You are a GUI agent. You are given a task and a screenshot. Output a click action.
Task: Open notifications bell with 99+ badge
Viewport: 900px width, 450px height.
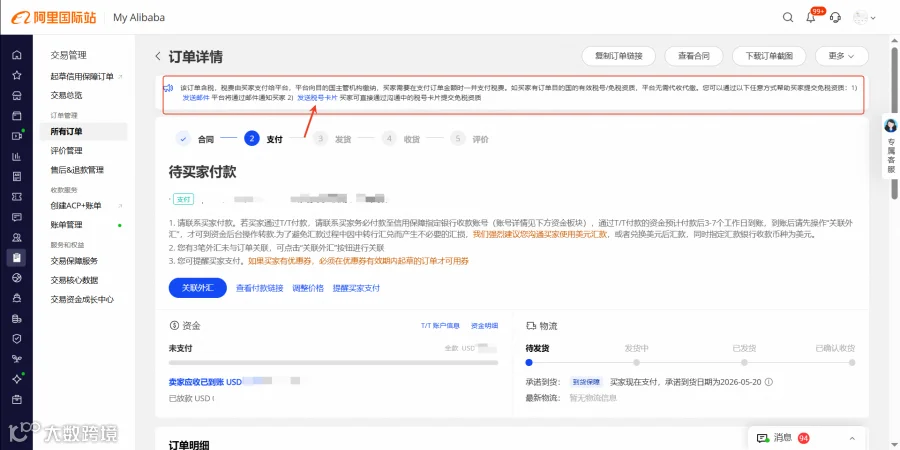coord(811,17)
